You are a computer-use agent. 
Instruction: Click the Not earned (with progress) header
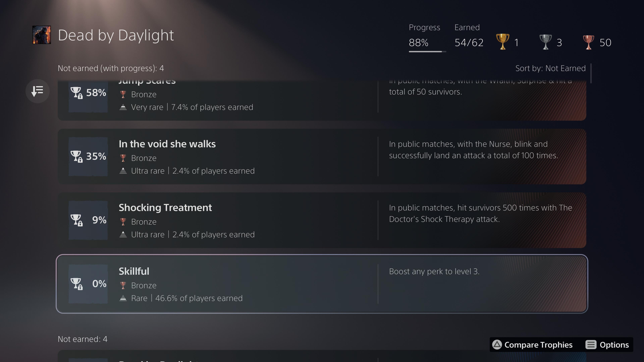111,68
